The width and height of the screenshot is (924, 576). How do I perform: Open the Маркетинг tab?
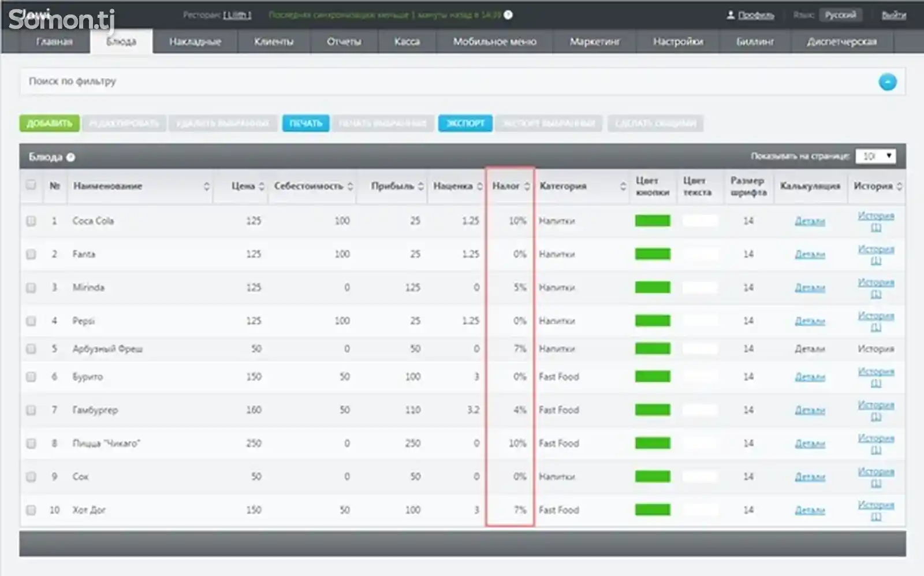point(595,42)
